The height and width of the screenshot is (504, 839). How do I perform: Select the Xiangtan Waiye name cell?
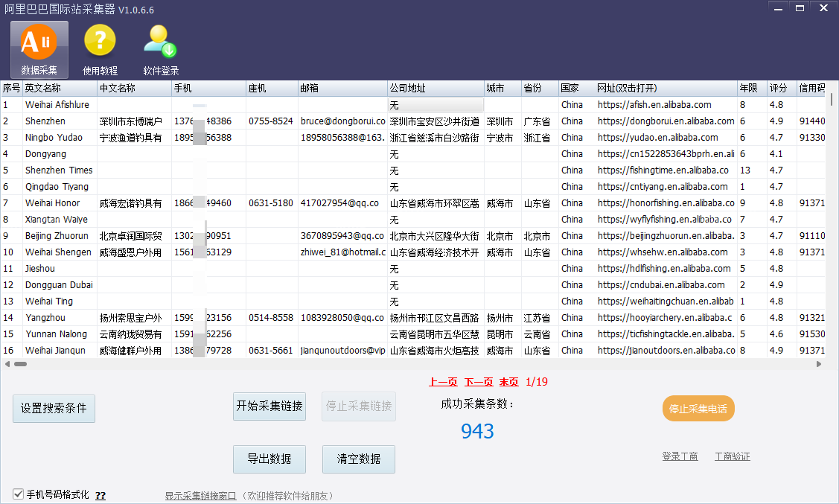(60, 220)
